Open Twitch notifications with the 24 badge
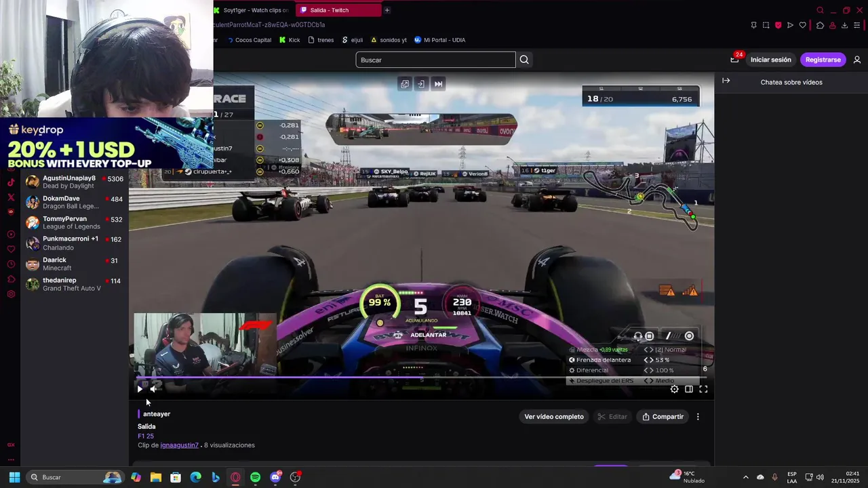Image resolution: width=868 pixels, height=488 pixels. pos(735,59)
